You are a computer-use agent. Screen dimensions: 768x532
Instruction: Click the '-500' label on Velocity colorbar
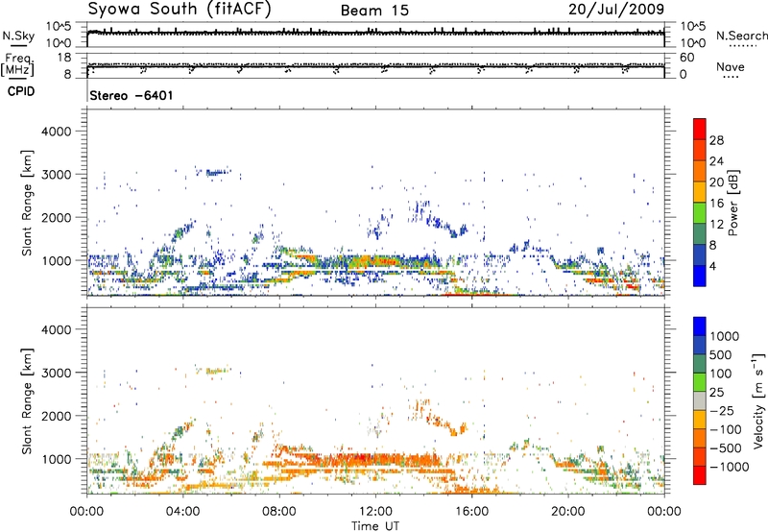click(726, 448)
